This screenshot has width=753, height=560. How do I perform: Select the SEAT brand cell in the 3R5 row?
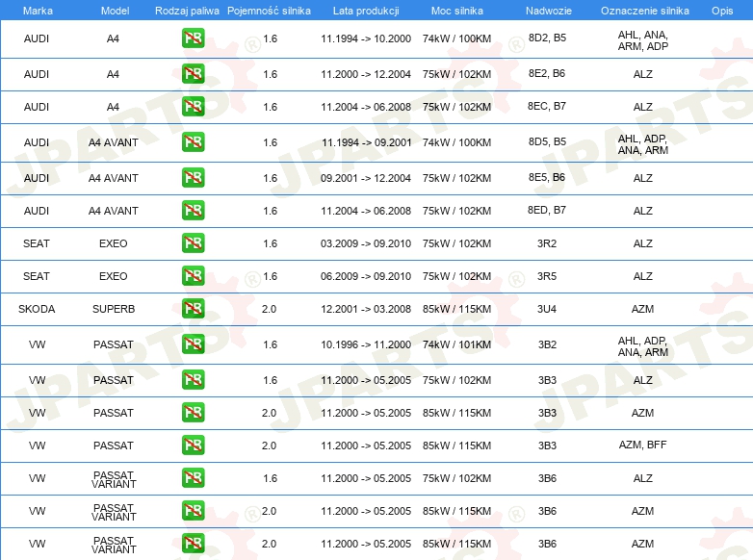click(37, 276)
